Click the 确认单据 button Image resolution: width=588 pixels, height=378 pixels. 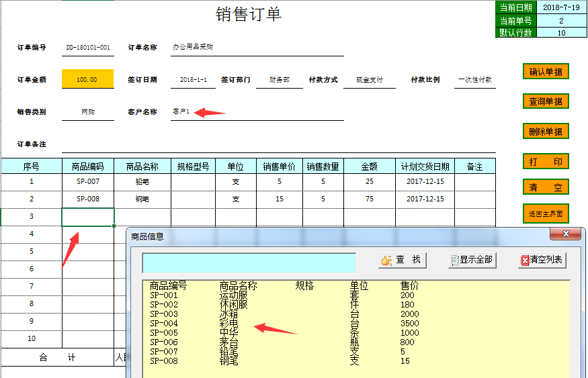pos(546,72)
